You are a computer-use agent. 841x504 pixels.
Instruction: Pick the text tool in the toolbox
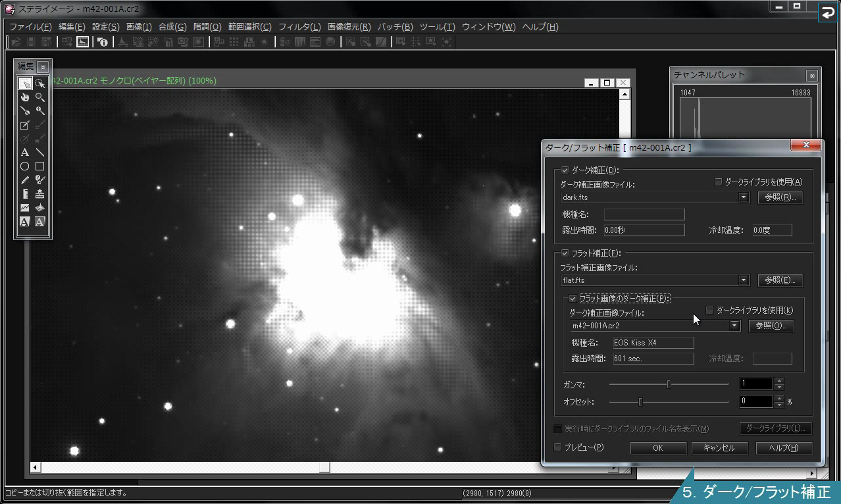[25, 153]
